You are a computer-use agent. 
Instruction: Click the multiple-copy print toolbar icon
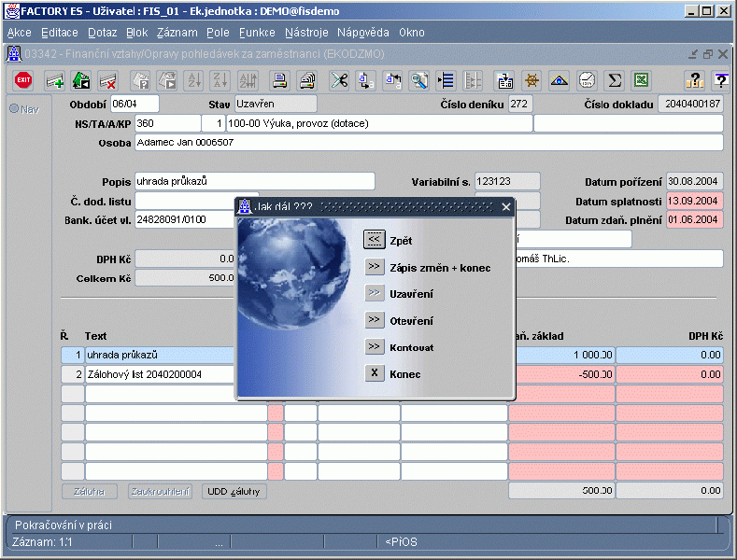point(307,81)
